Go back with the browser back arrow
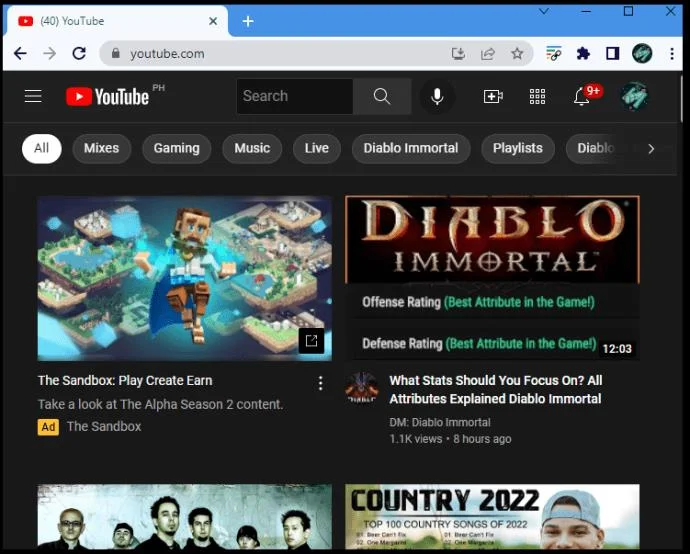This screenshot has height=554, width=690. pyautogui.click(x=20, y=54)
